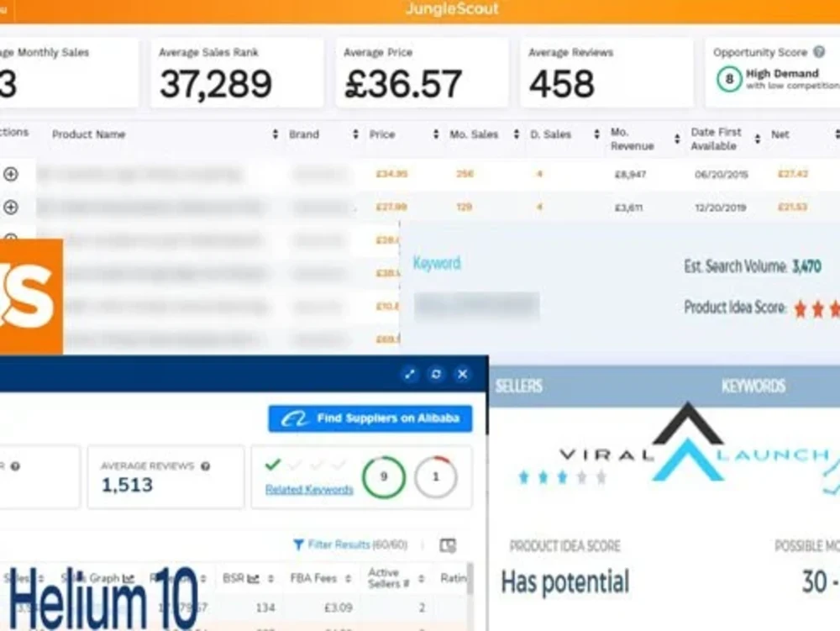
Task: Click the Helium 10 Average Reviews value 1,513
Action: point(127,486)
